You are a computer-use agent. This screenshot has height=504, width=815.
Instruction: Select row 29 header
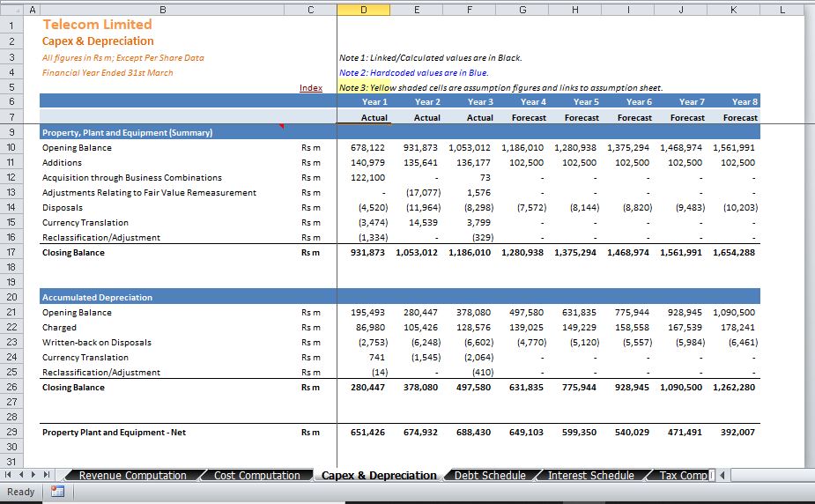11,432
